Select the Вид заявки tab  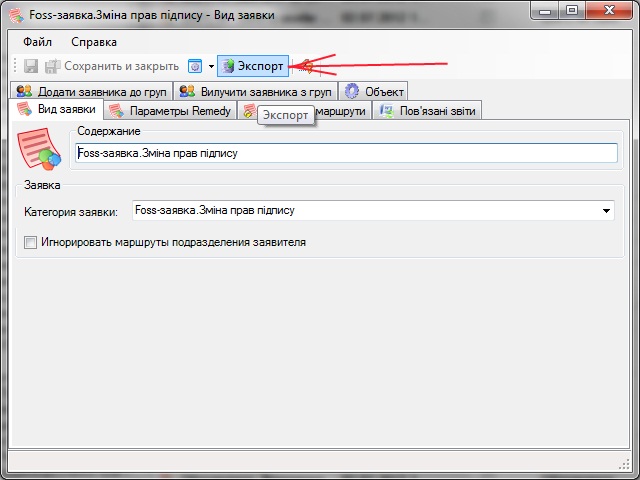tap(58, 109)
